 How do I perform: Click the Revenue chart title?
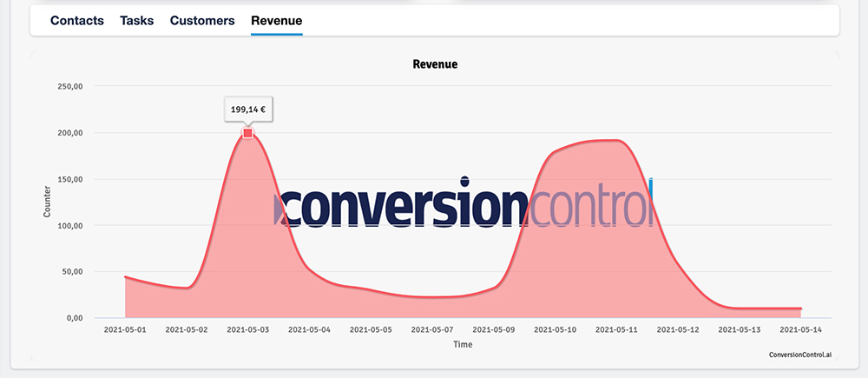435,64
